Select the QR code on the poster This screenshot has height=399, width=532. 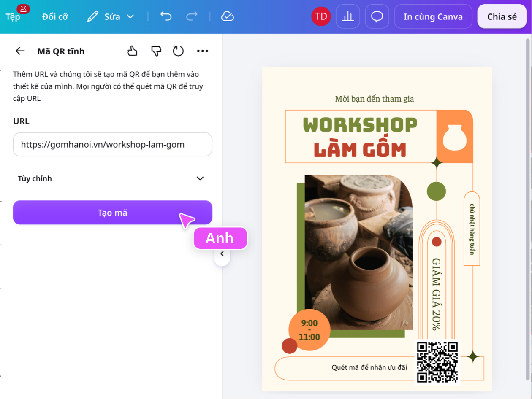pyautogui.click(x=437, y=362)
